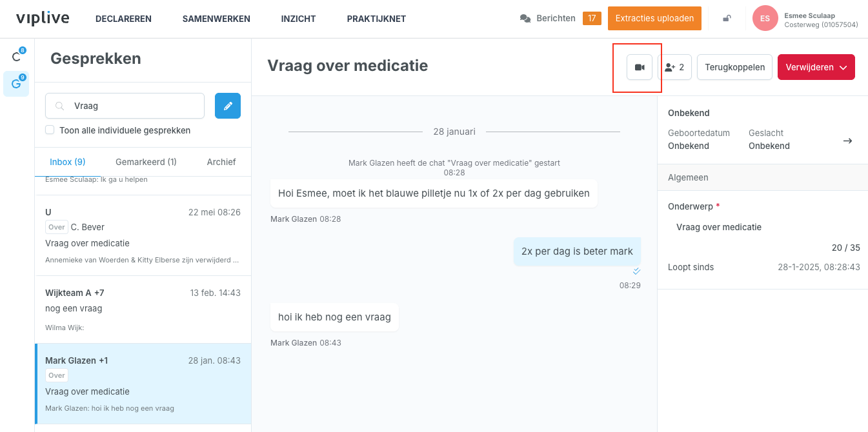The height and width of the screenshot is (432, 868).
Task: Click the Terugkoppelen button
Action: pyautogui.click(x=734, y=67)
